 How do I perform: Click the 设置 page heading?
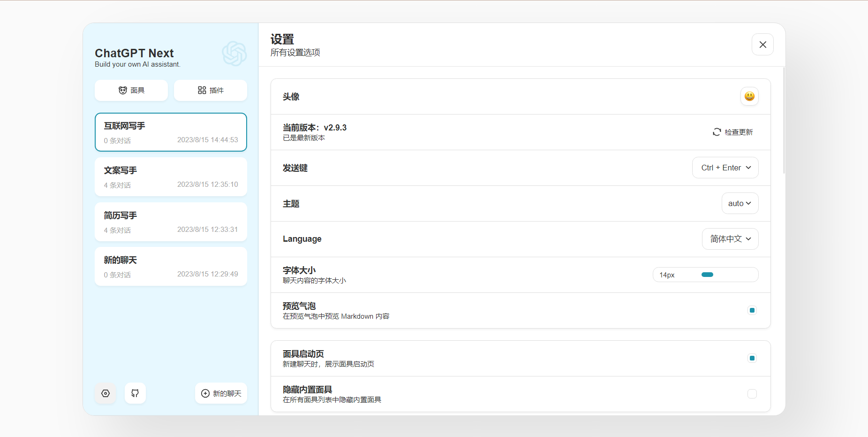[x=282, y=39]
